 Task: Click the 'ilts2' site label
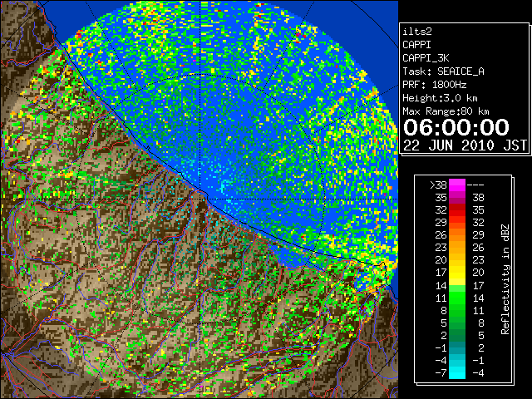point(417,32)
